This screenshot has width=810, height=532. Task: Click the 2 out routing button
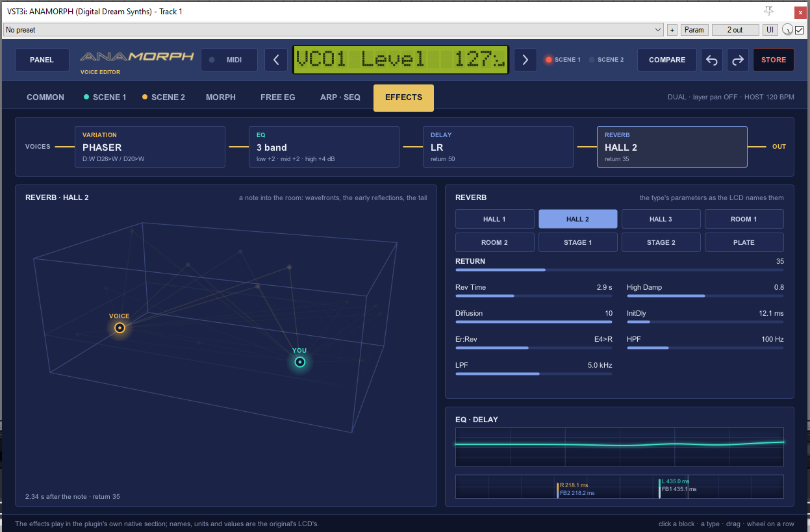735,30
